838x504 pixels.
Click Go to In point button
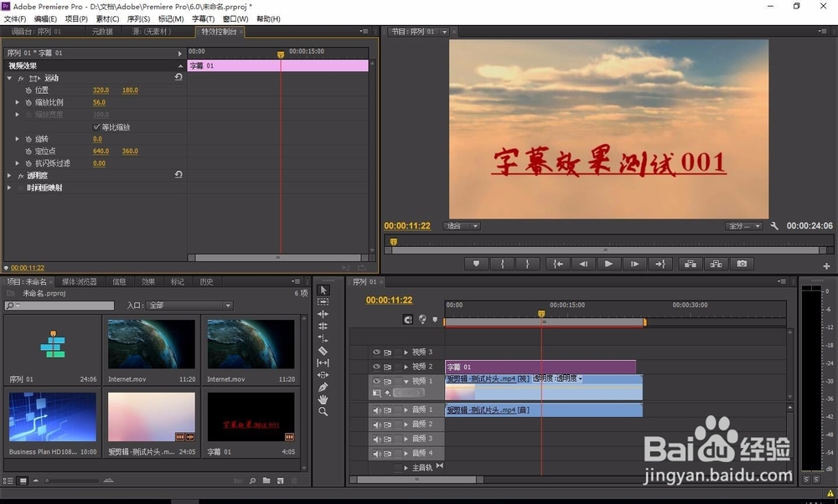558,264
